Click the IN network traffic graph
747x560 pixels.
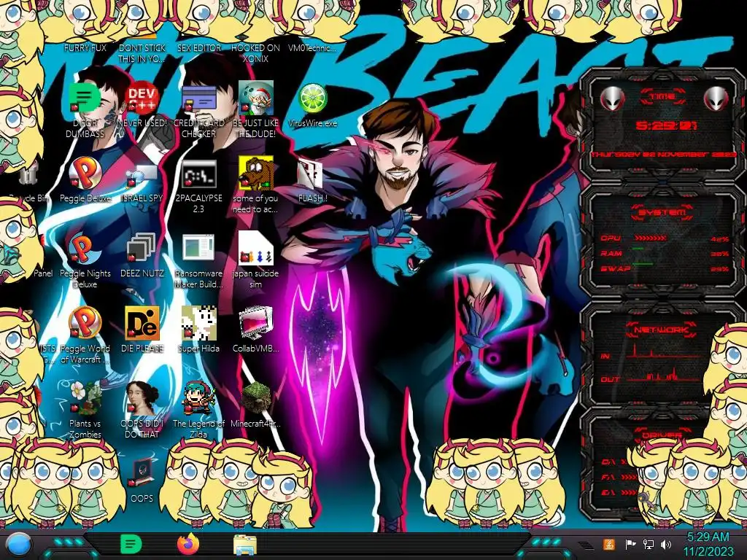[664, 353]
